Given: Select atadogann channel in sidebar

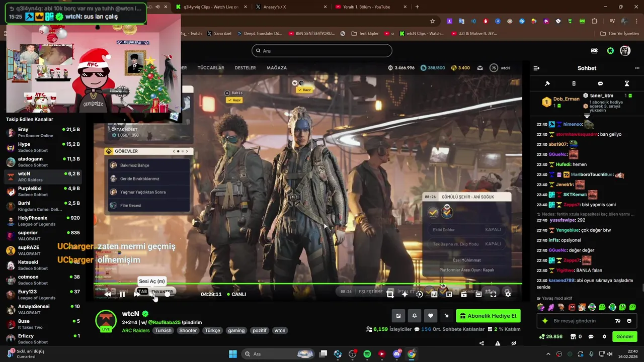Looking at the screenshot, I should (x=43, y=162).
